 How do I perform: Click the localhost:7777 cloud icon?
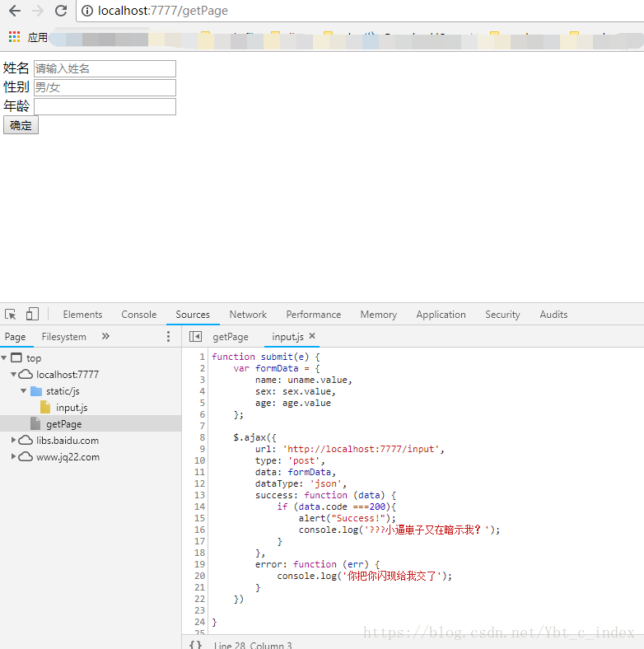(x=26, y=374)
